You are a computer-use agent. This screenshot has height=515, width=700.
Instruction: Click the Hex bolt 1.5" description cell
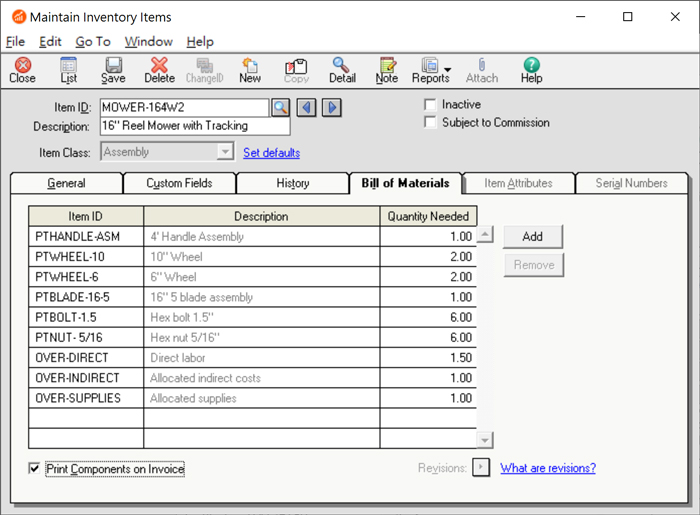(262, 317)
